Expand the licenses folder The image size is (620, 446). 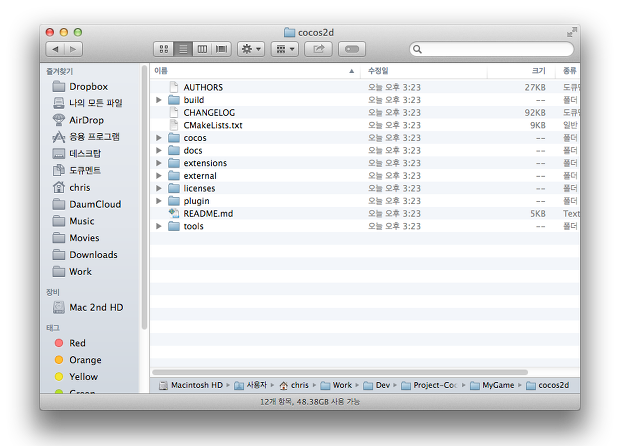(159, 188)
